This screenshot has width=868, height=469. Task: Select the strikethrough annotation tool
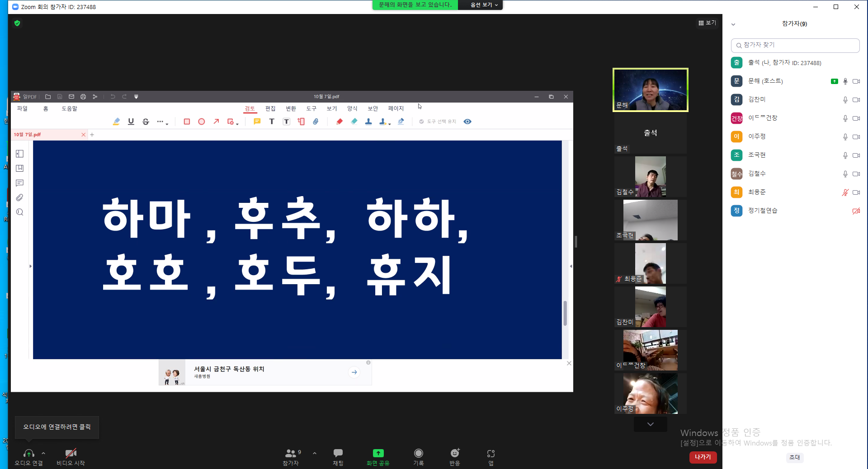(146, 122)
